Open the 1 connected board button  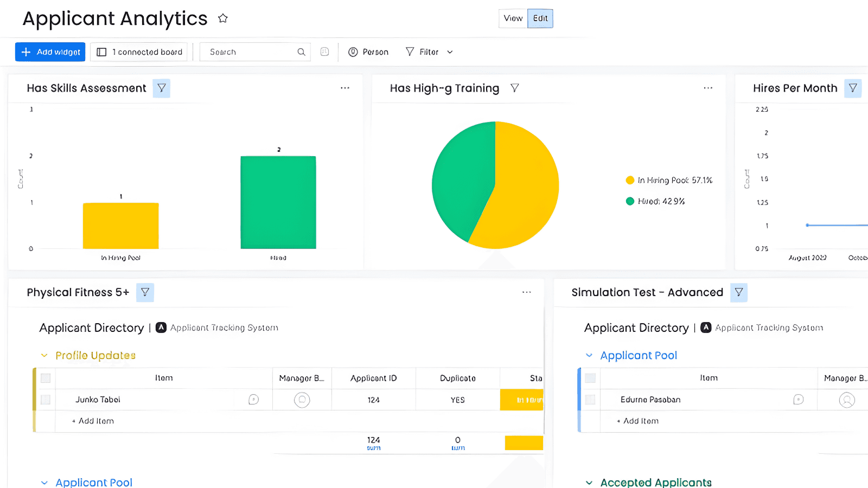point(139,52)
